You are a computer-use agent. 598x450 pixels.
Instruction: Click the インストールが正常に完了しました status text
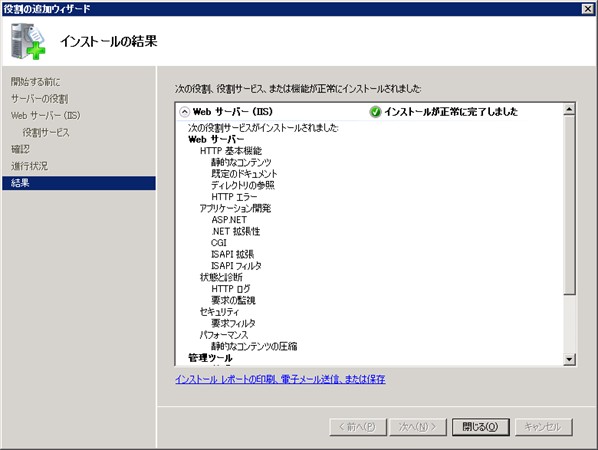coord(451,112)
